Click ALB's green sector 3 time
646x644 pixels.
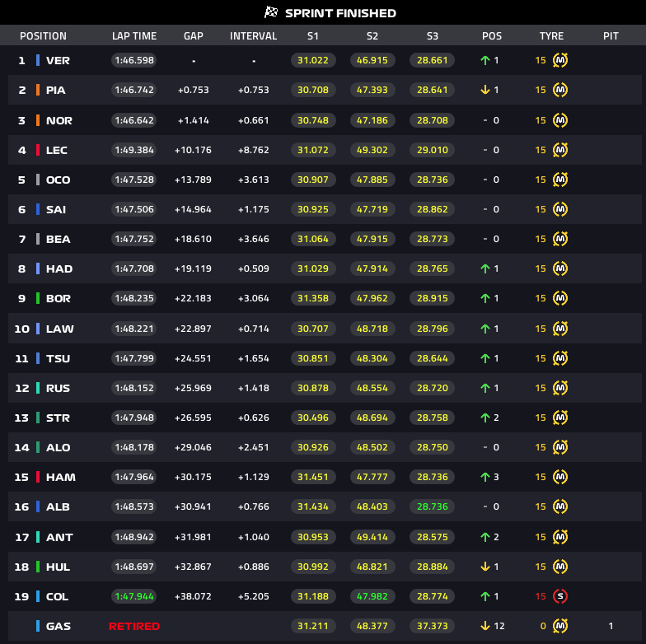(432, 506)
